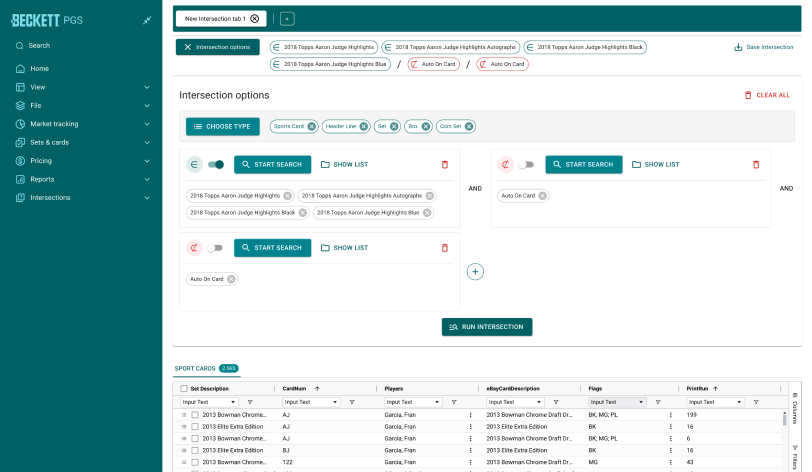812x472 pixels.
Task: Click RUN INTERSECTION button
Action: 487,327
